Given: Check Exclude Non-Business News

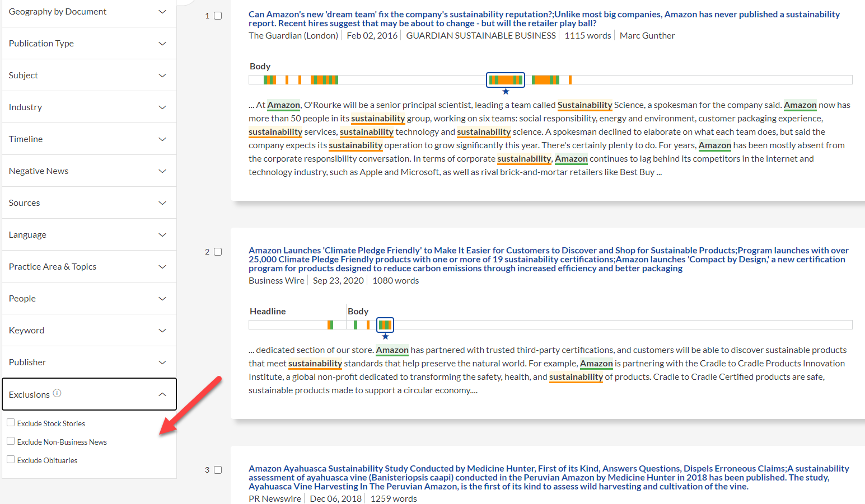Looking at the screenshot, I should coord(11,441).
